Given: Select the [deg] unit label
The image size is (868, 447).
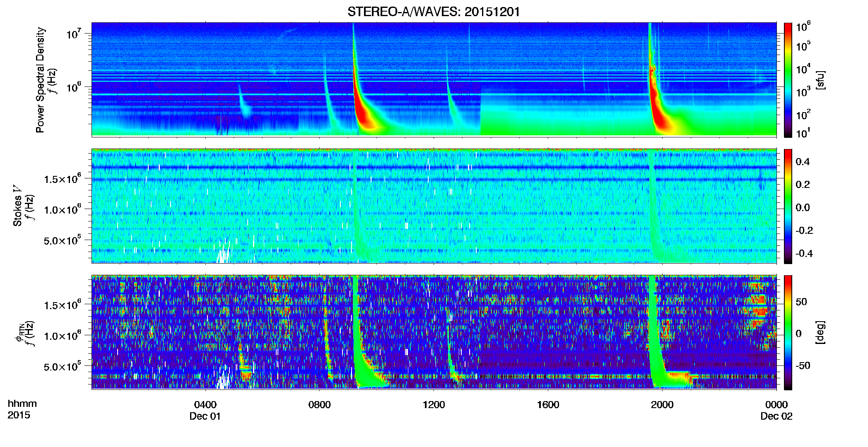Looking at the screenshot, I should 820,332.
